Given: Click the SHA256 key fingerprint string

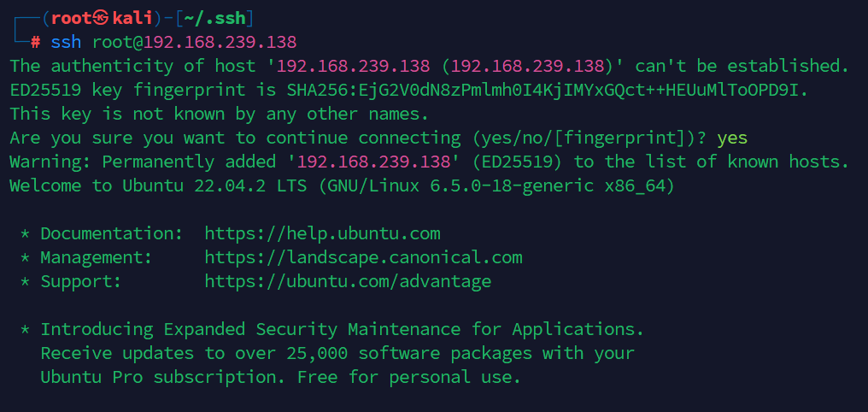Looking at the screenshot, I should tap(536, 90).
